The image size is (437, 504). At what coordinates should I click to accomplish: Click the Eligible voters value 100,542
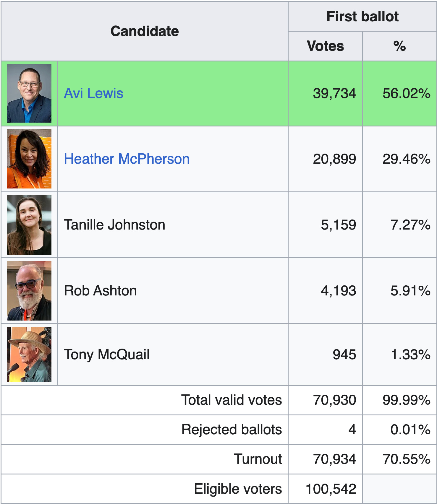pyautogui.click(x=331, y=489)
